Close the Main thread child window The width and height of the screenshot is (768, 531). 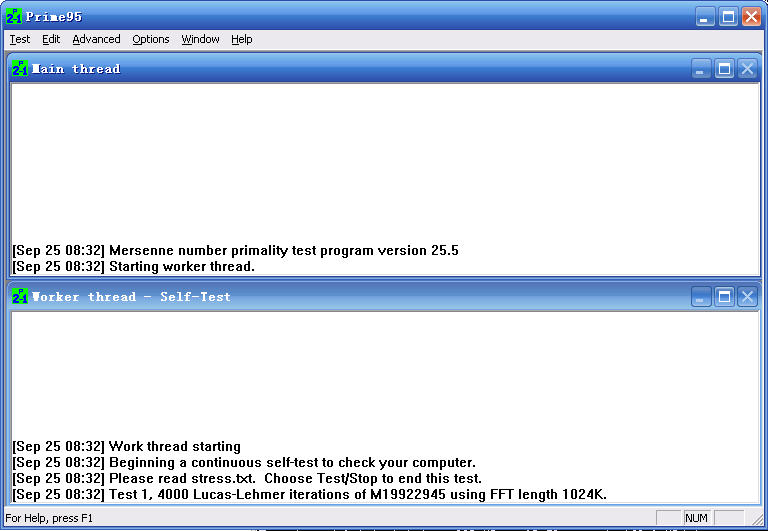pos(747,69)
